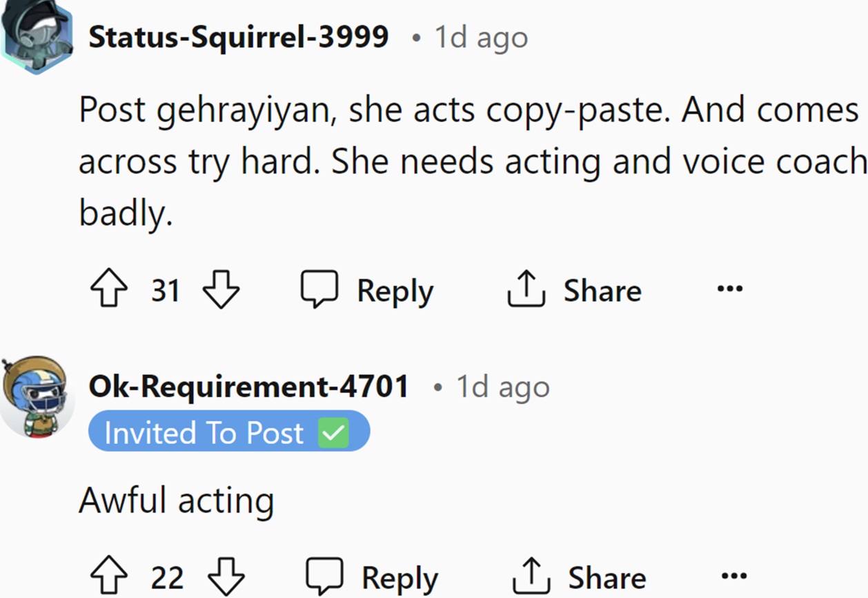Click Reply text on "Awful acting" comment
The height and width of the screenshot is (598, 868).
tap(400, 577)
